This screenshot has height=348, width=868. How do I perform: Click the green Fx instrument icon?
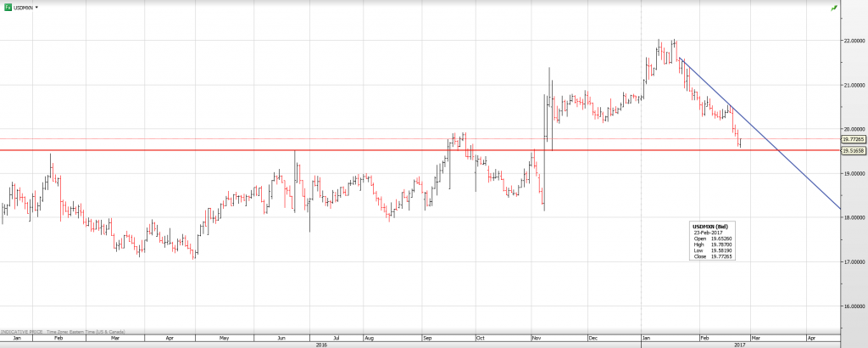pos(8,7)
